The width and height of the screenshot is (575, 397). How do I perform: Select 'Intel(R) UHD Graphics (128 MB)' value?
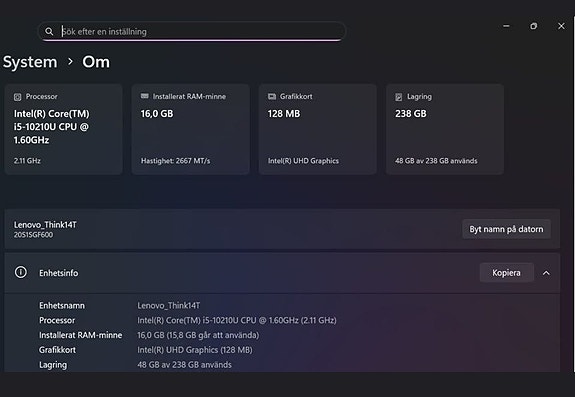(x=195, y=350)
